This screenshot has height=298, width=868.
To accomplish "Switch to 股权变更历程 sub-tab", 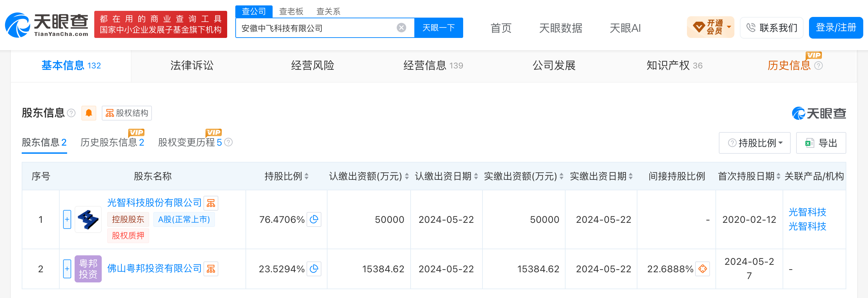I will [190, 143].
